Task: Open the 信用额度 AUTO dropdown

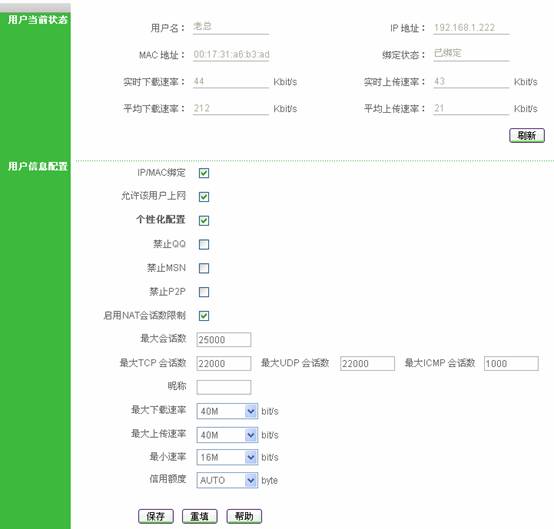Action: click(x=227, y=480)
